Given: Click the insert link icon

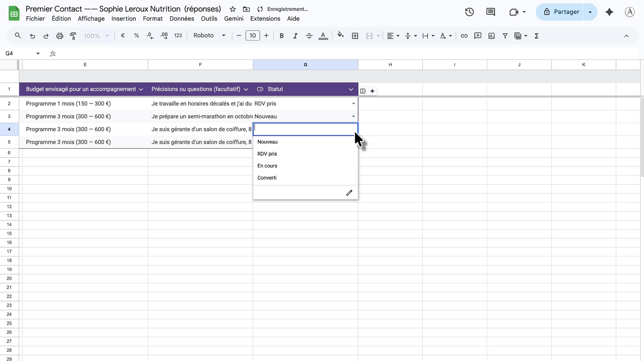Looking at the screenshot, I should [464, 36].
